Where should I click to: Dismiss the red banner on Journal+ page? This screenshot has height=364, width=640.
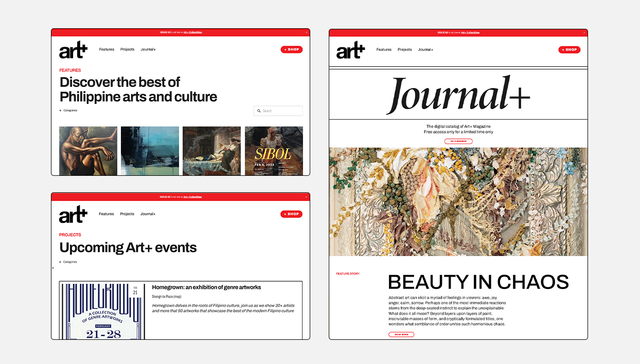click(x=584, y=32)
